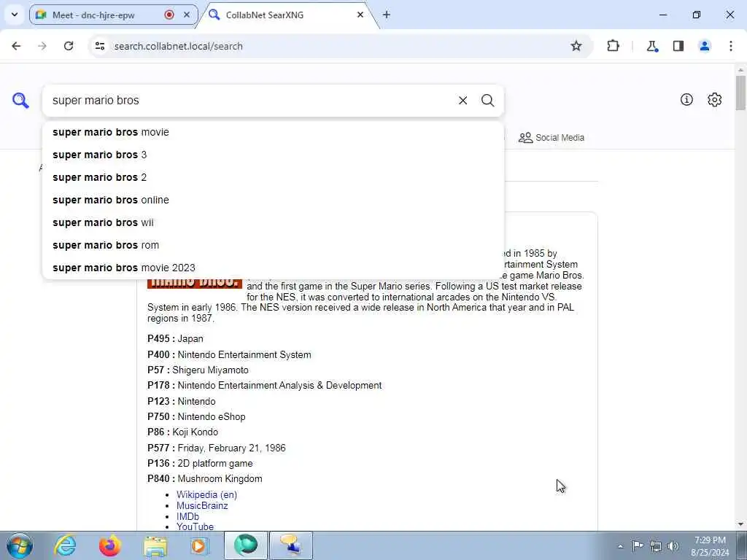
Task: Go back with the browser back arrow
Action: pos(16,46)
